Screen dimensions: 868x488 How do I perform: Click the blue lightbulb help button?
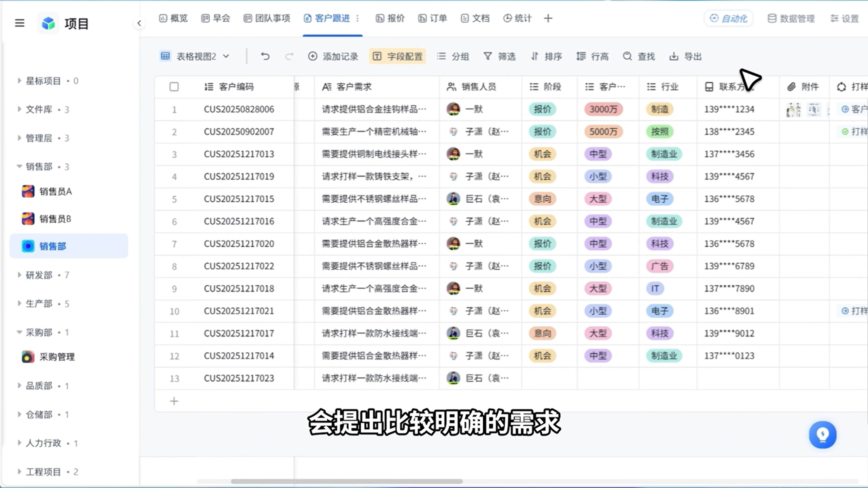point(823,434)
